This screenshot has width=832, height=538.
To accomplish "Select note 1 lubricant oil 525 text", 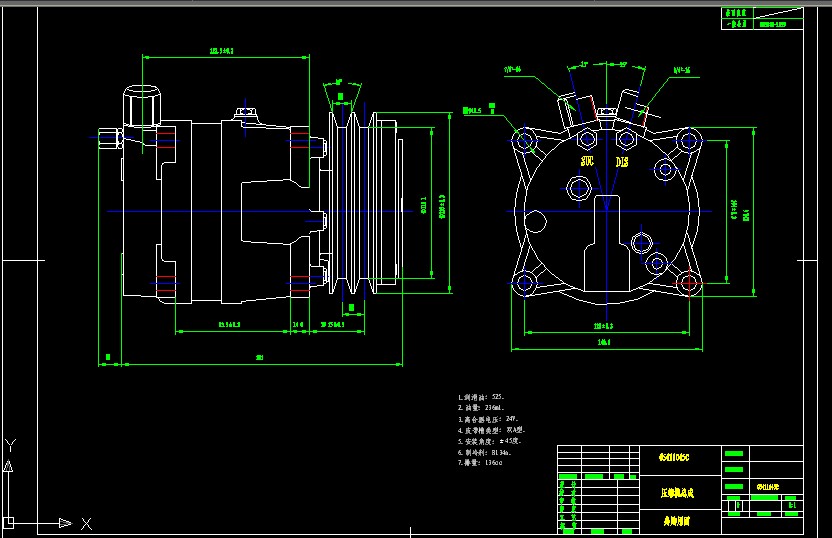I will click(x=485, y=397).
